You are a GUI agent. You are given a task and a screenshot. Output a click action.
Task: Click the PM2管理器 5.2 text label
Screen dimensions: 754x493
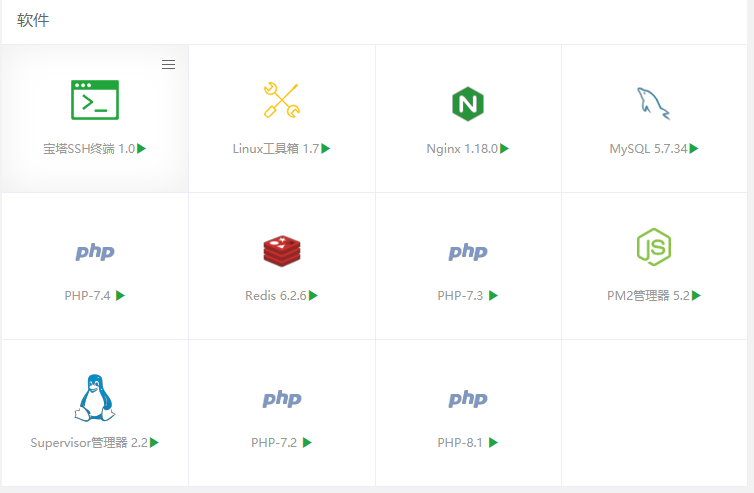648,295
